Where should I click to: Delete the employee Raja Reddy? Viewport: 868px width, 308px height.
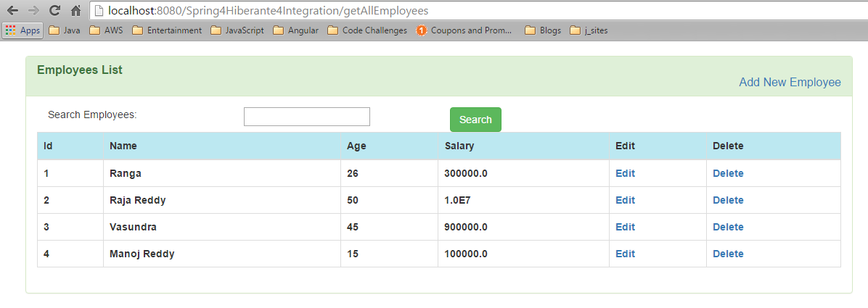point(728,200)
